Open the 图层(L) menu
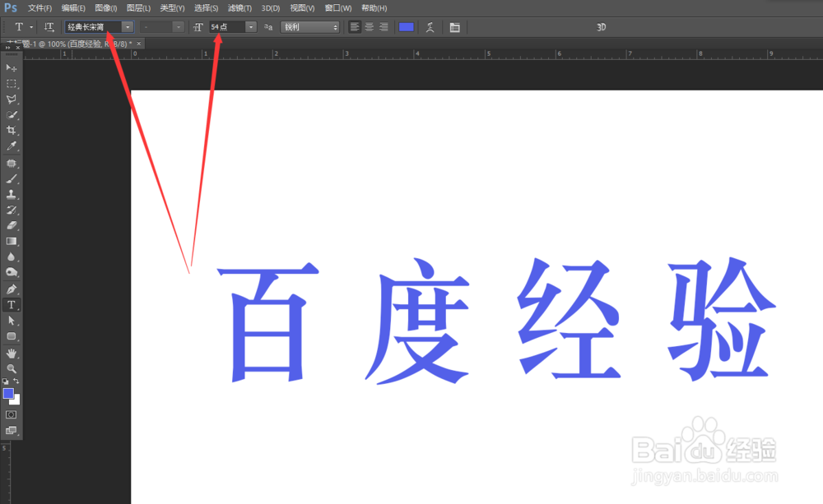Screen dimensions: 823x504 coord(138,8)
